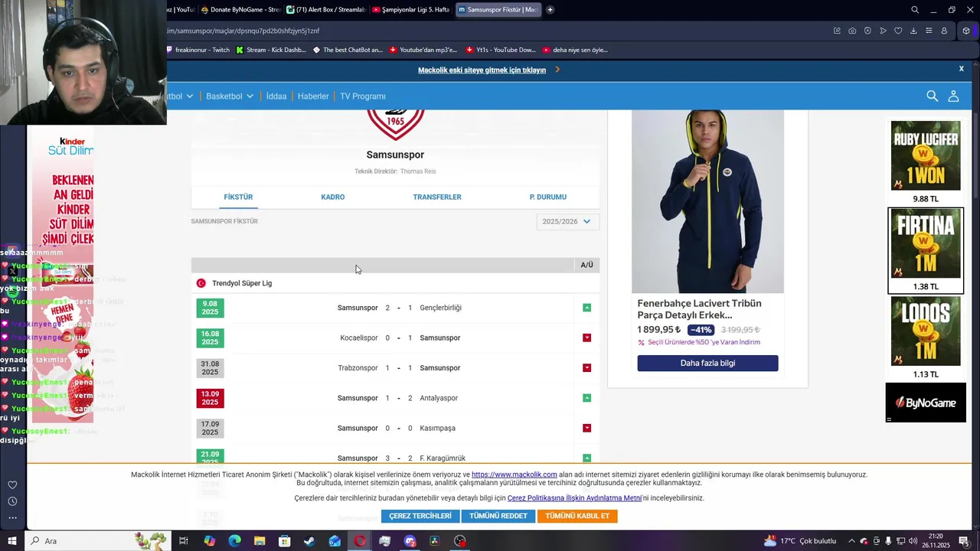Open the Haberler menu item
The width and height of the screenshot is (980, 551).
[313, 96]
